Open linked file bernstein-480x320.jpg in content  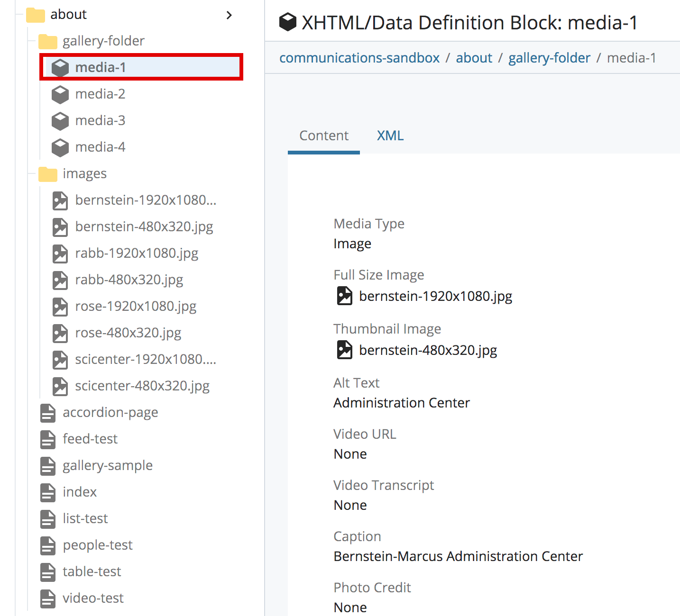coord(428,350)
